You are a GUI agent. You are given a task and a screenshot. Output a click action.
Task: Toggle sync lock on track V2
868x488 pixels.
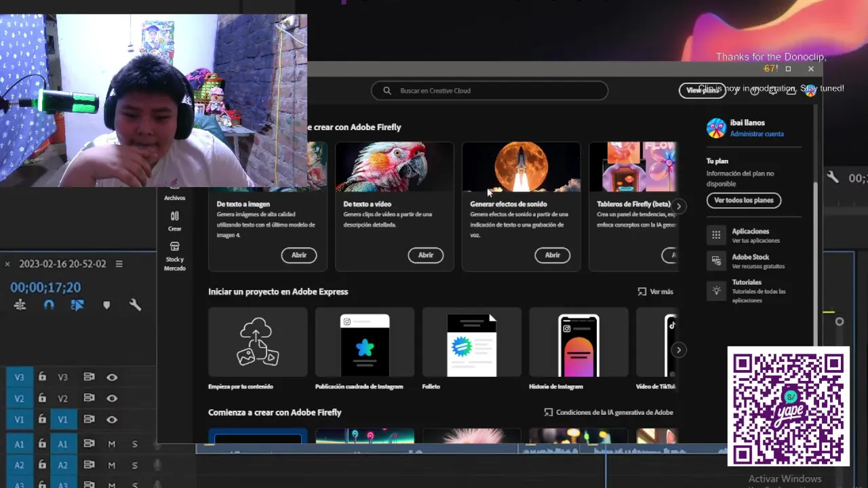89,399
